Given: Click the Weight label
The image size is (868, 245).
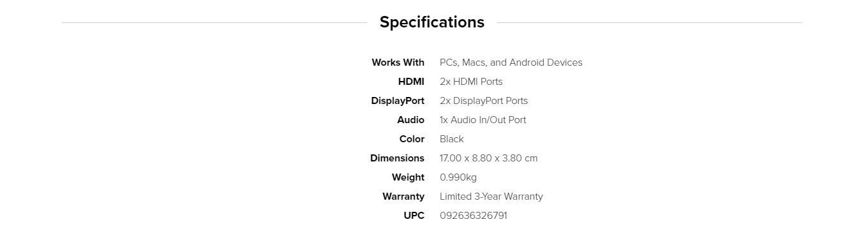Looking at the screenshot, I should pos(408,177).
